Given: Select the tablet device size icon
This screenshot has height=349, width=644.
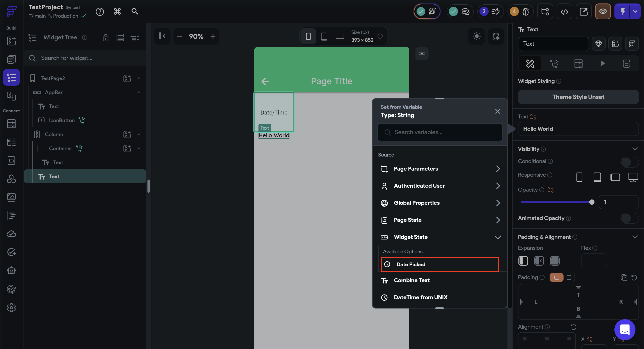Looking at the screenshot, I should (x=324, y=37).
